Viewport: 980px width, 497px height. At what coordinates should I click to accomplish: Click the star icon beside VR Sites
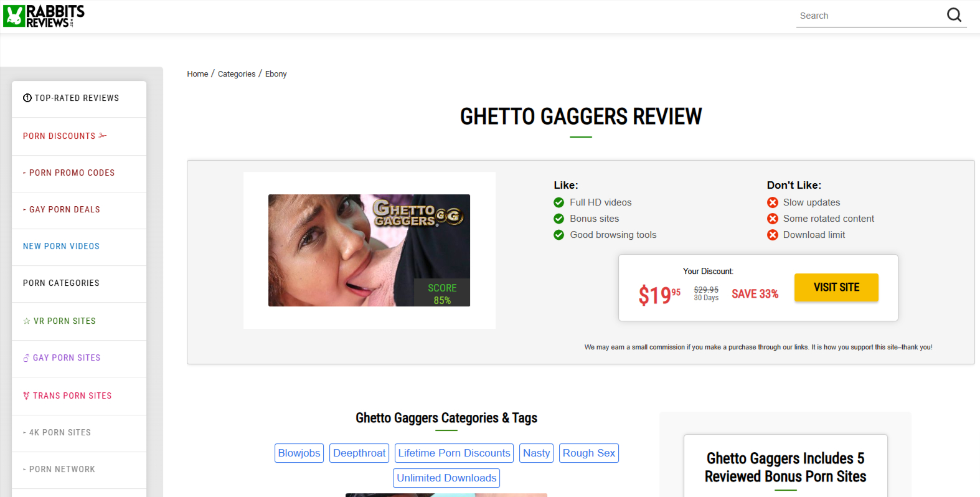coord(27,321)
